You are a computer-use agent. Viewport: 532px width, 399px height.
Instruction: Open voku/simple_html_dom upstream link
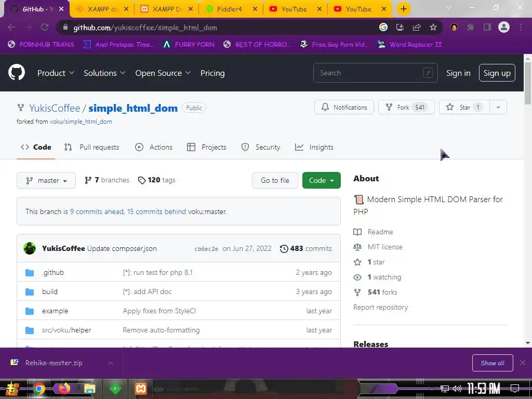(81, 122)
